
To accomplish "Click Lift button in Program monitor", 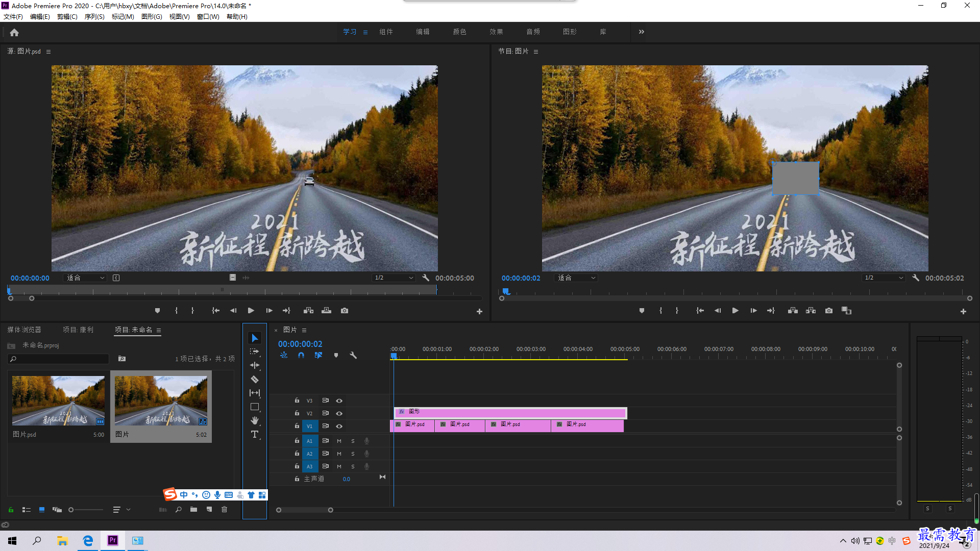I will point(793,311).
